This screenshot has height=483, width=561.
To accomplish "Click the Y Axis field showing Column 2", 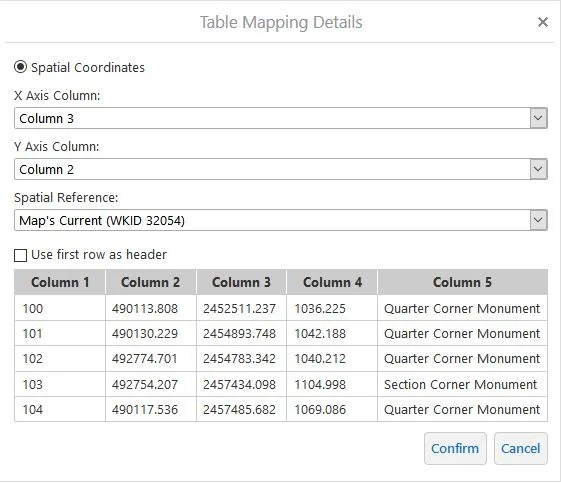I will (x=281, y=169).
